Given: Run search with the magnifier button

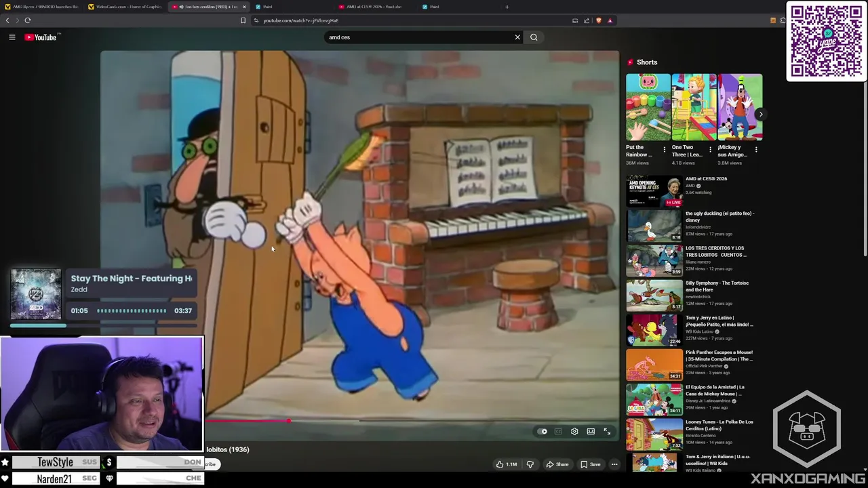Looking at the screenshot, I should point(534,37).
